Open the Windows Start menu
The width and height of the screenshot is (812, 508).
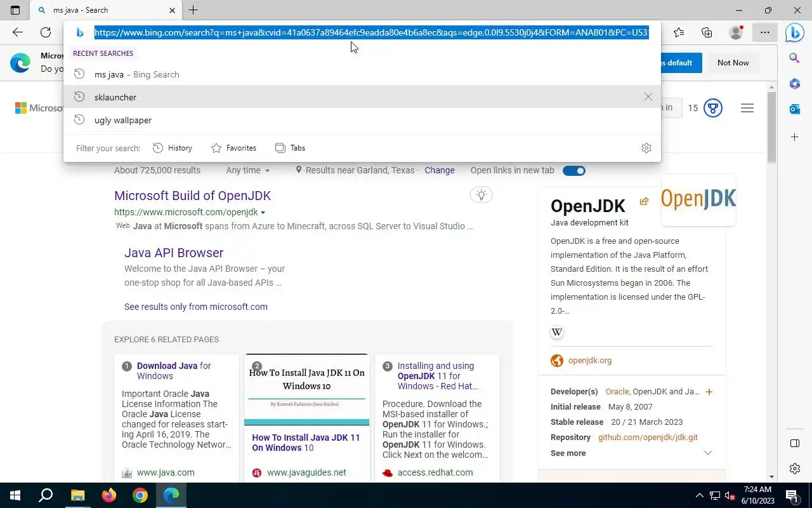click(15, 495)
